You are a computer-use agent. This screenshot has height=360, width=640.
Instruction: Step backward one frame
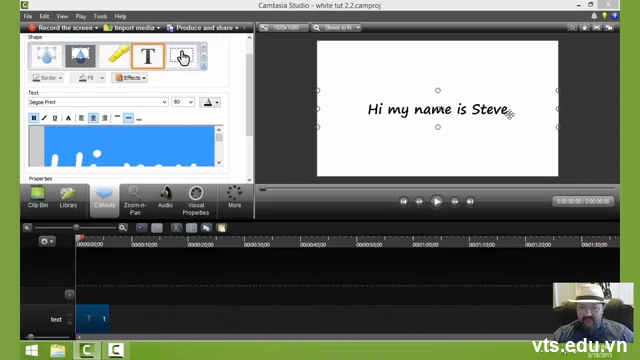pos(419,201)
